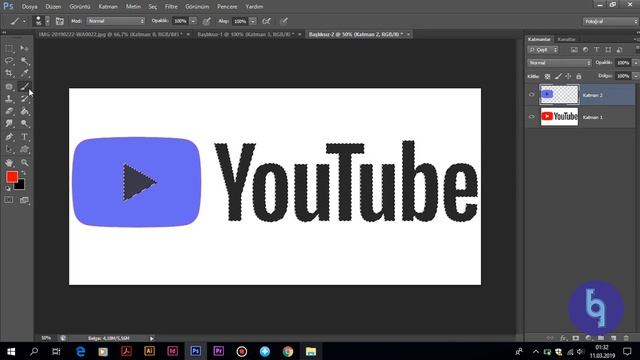Toggle adjustment layer filter in Layers panel
The width and height of the screenshot is (640, 360).
pos(586,50)
